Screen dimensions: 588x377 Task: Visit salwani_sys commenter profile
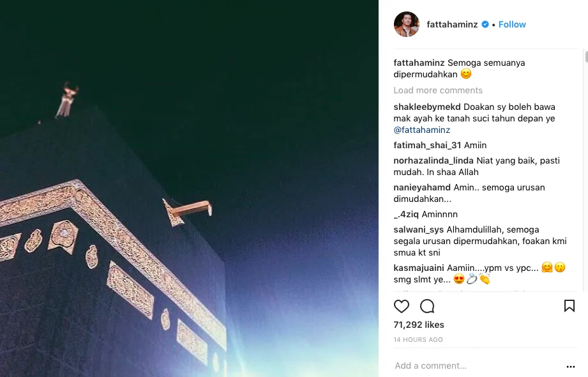click(419, 230)
